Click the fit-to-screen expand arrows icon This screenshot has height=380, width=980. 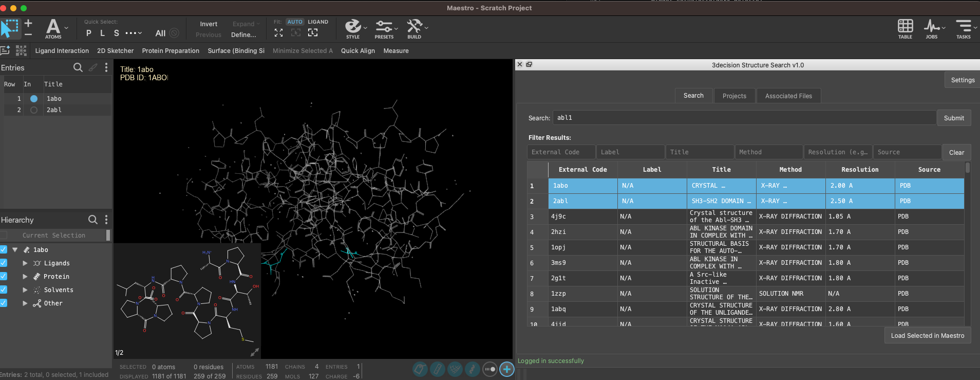(278, 32)
